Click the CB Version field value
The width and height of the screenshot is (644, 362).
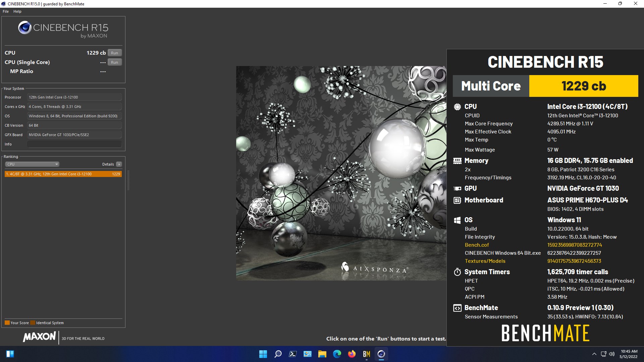pos(74,125)
